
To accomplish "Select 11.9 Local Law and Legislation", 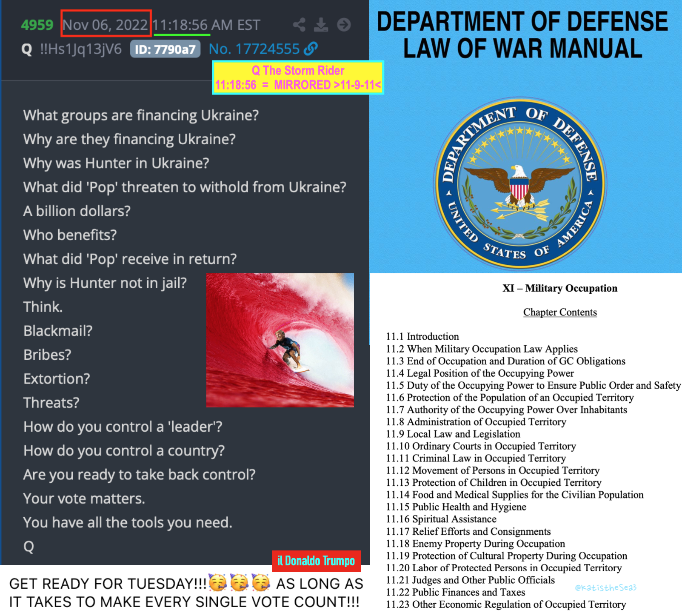I will [453, 434].
